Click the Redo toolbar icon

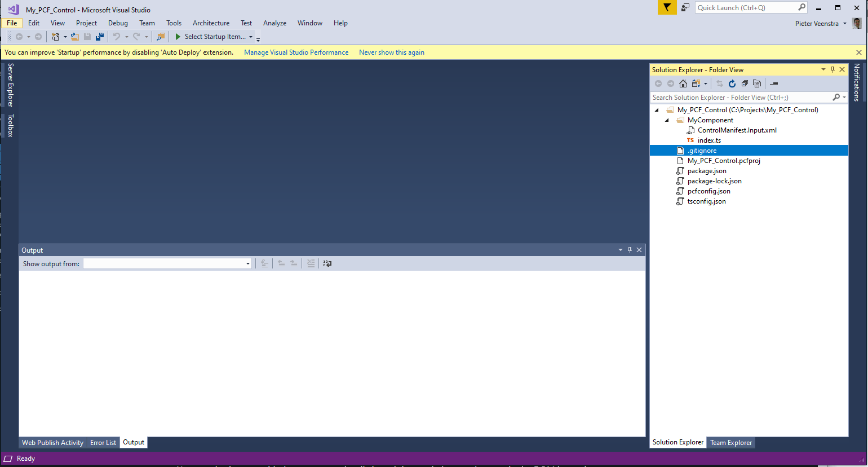(x=136, y=37)
